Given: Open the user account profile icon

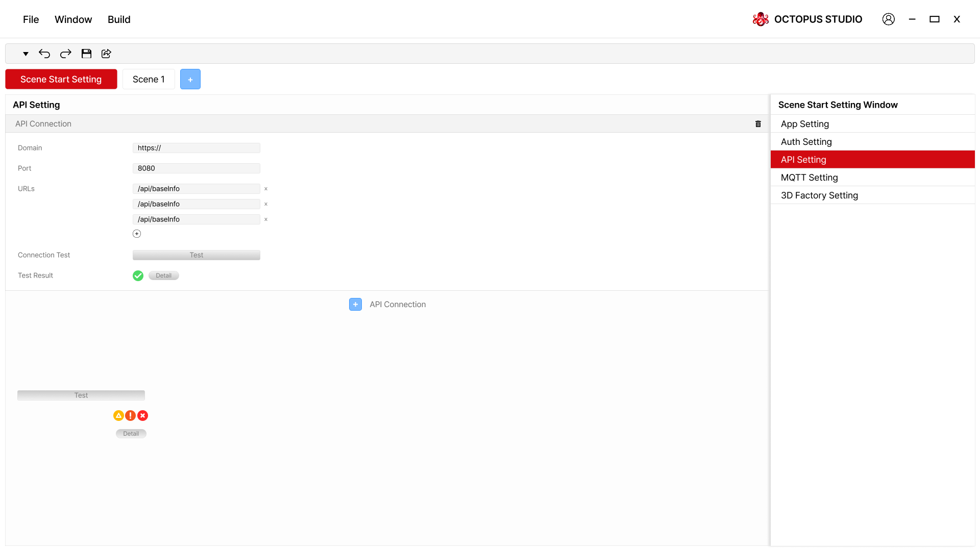Looking at the screenshot, I should click(x=888, y=19).
